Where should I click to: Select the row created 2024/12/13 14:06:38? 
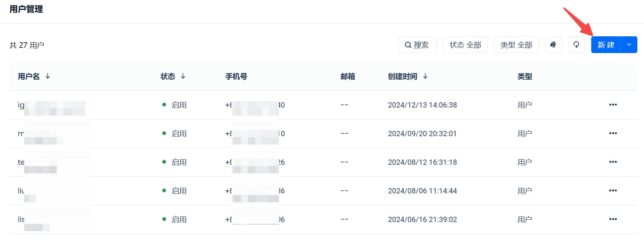pos(422,105)
